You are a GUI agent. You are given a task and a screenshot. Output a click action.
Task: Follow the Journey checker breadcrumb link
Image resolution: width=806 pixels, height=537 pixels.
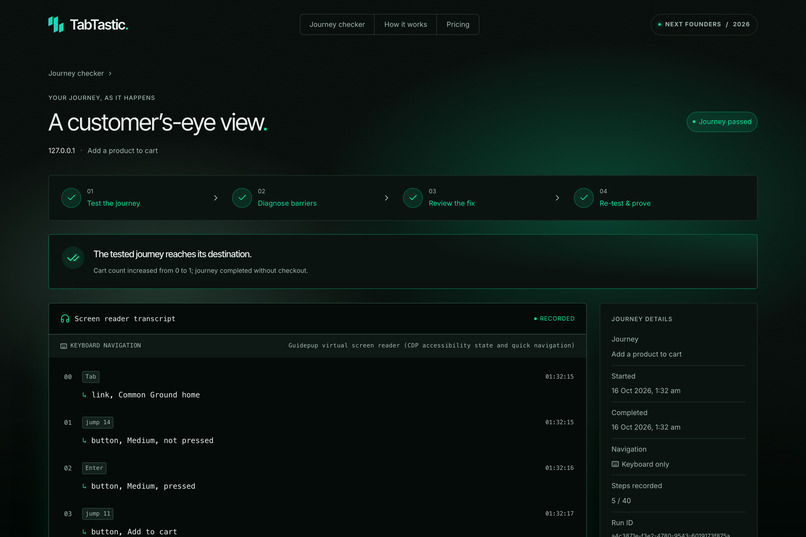pos(76,73)
